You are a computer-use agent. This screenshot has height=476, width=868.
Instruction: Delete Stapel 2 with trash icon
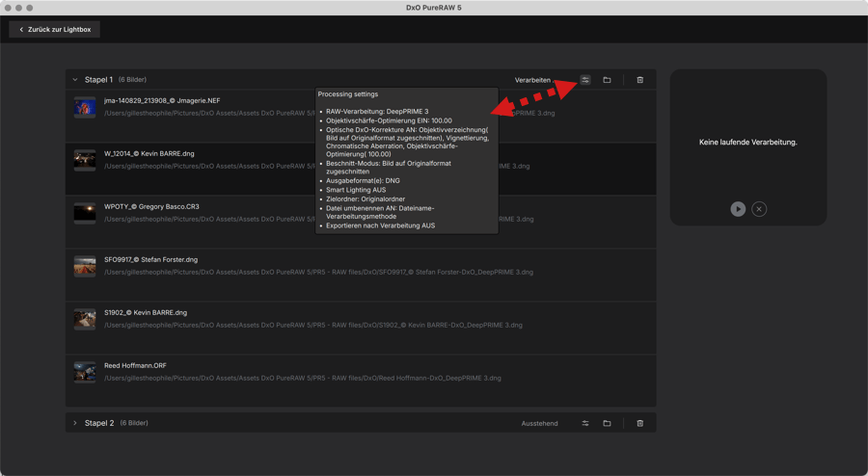pos(640,423)
